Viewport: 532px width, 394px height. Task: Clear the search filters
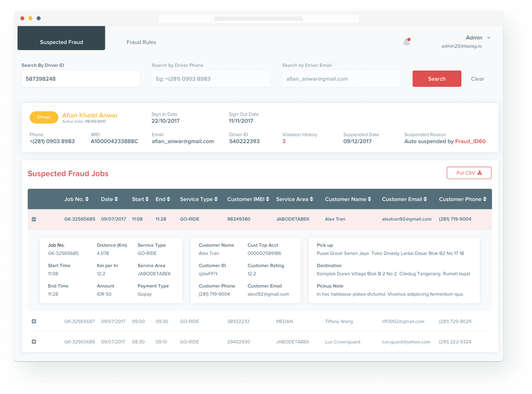(x=477, y=79)
